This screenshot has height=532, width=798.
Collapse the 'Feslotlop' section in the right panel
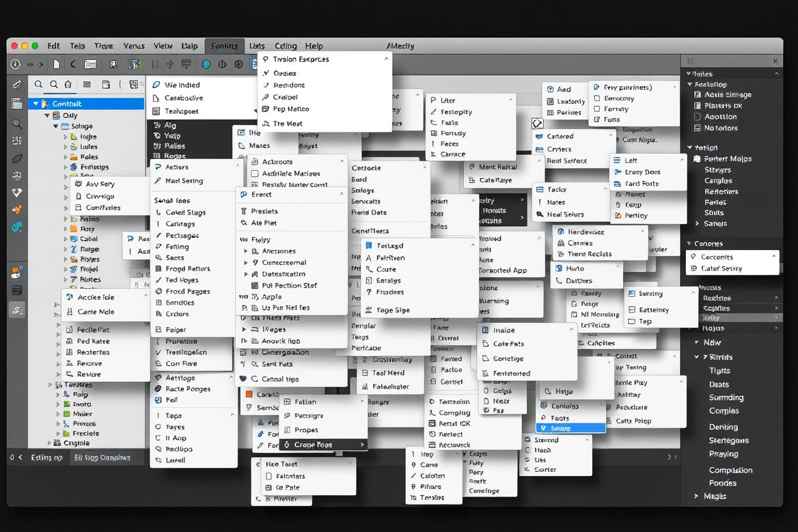click(689, 85)
